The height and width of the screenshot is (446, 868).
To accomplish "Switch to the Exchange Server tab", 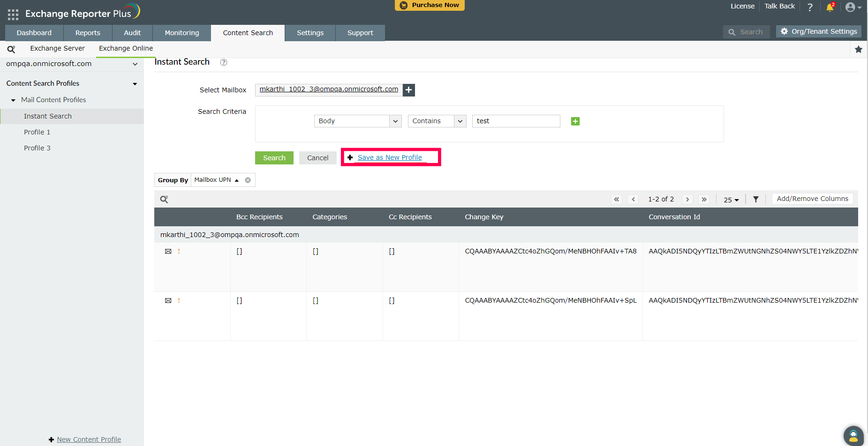I will click(x=57, y=48).
